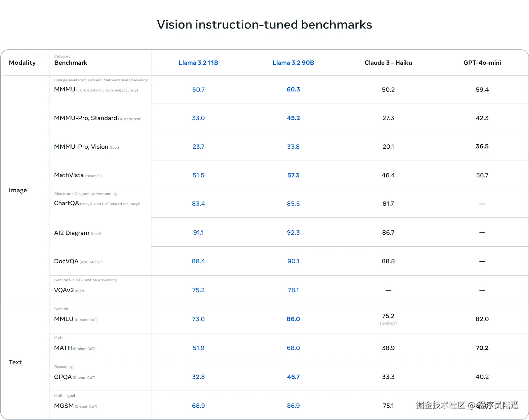Select the 73.0 MMLU score for Llama 11B
The image size is (529, 420).
pyautogui.click(x=198, y=319)
